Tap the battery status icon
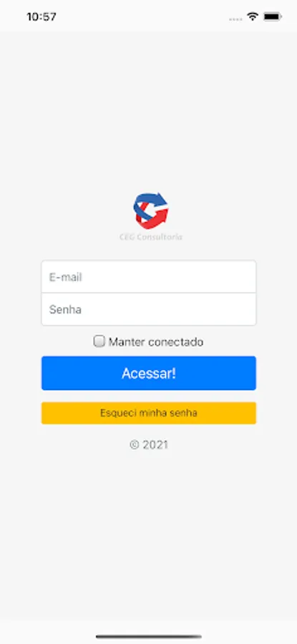This screenshot has width=297, height=644. 273,17
